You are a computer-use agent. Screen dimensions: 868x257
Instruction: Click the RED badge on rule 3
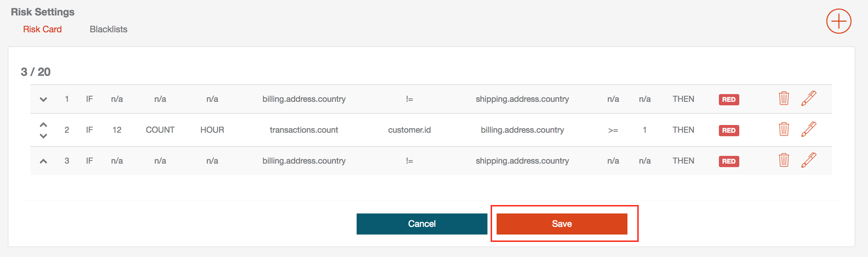coord(729,161)
